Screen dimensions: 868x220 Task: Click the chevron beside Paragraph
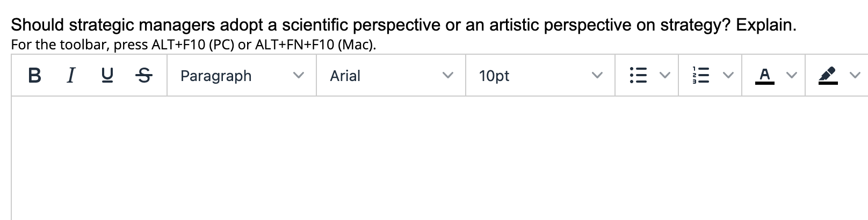[298, 76]
